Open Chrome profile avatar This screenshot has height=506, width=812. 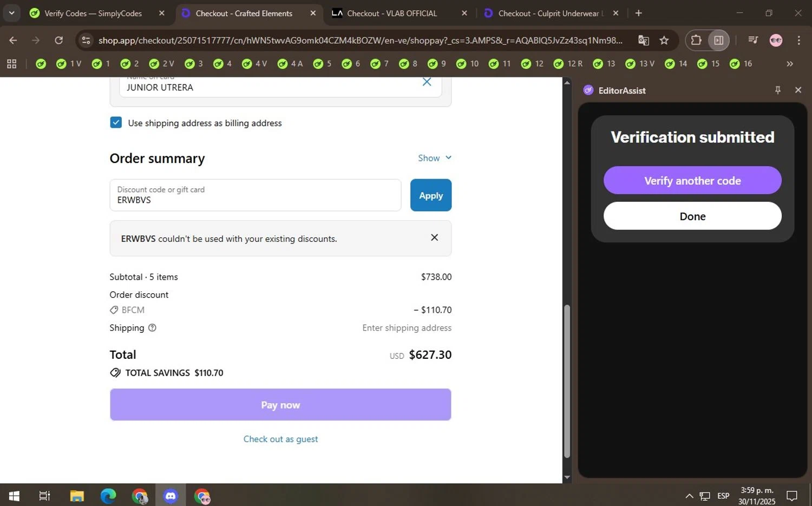pos(776,40)
